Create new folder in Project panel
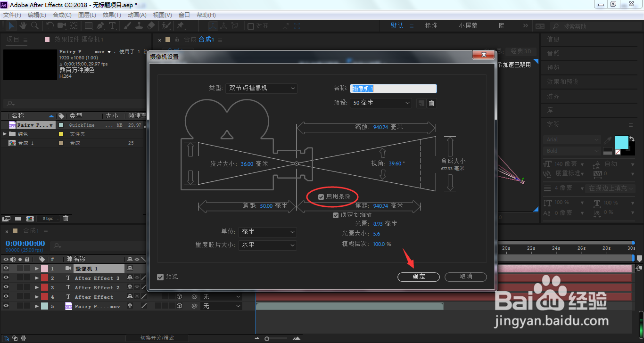The height and width of the screenshot is (343, 644). coord(18,219)
